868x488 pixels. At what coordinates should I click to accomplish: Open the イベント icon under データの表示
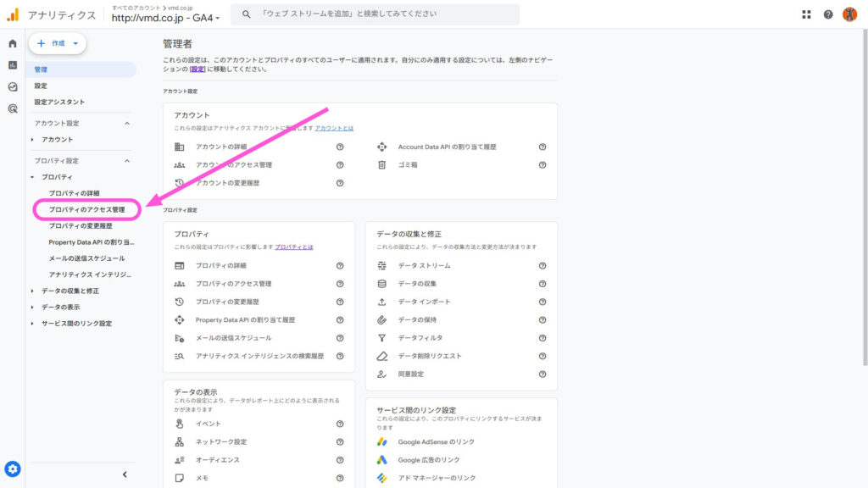[x=181, y=423]
